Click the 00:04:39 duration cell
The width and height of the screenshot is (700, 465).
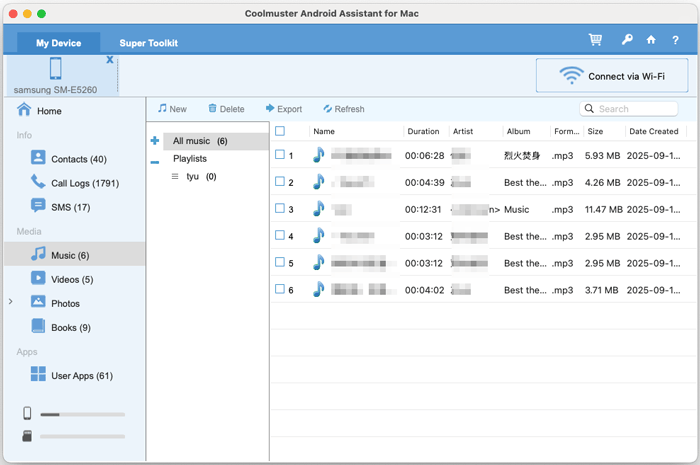point(425,183)
